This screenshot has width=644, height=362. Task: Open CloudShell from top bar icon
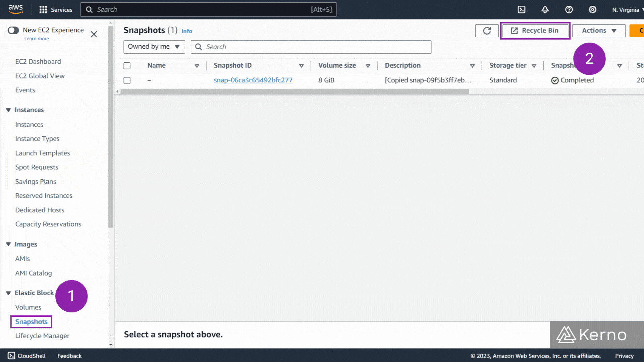click(x=522, y=10)
